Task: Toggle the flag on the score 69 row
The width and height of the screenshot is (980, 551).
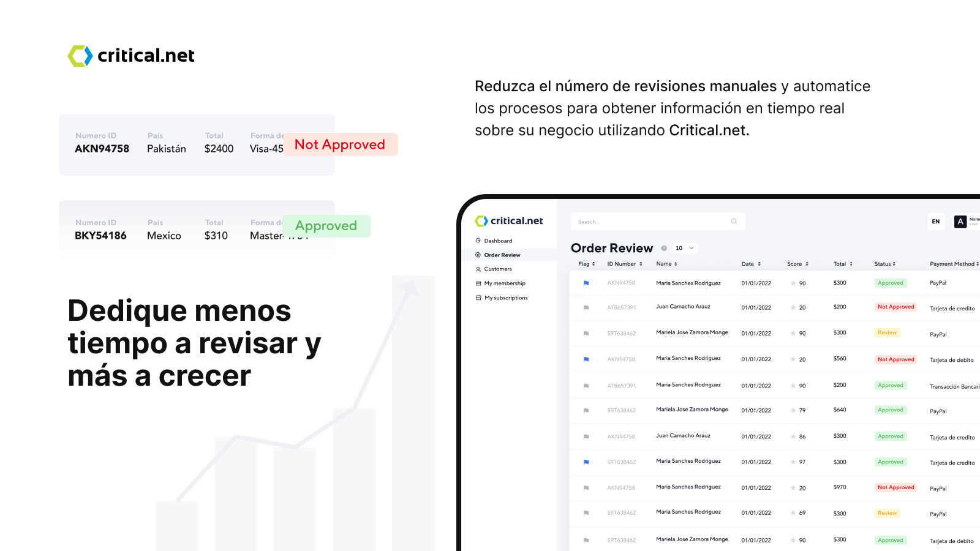Action: point(586,513)
